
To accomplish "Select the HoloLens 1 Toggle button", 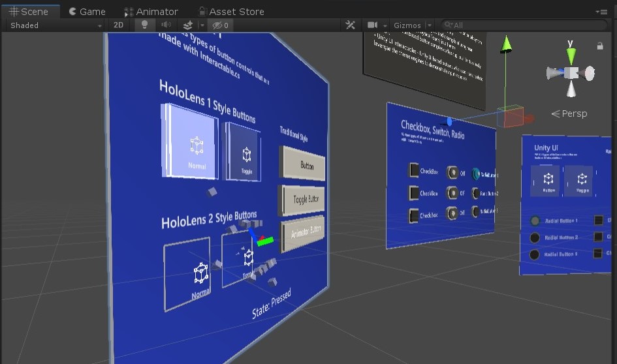I will (243, 152).
